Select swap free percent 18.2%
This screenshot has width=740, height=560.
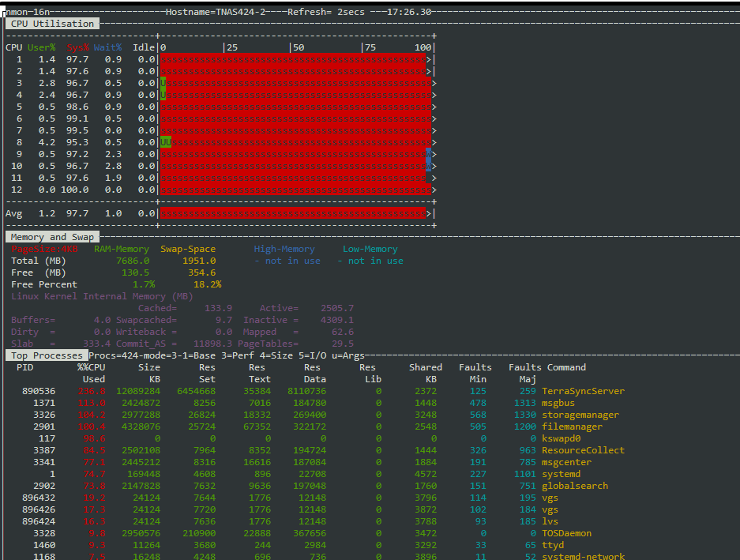(207, 284)
